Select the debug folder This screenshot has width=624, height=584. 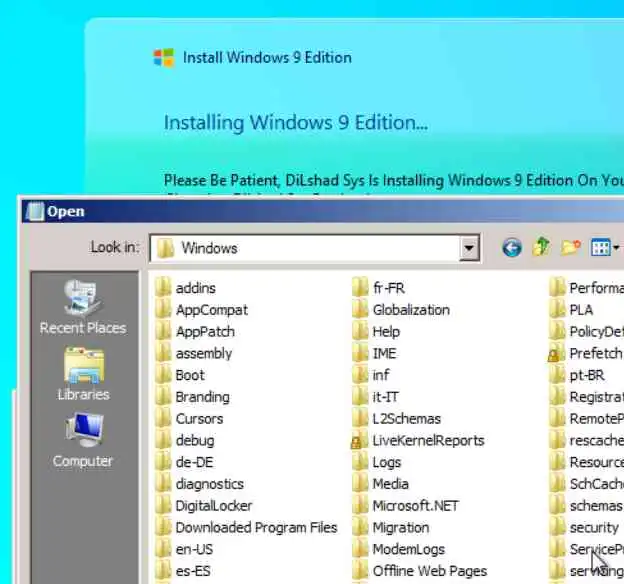(185, 440)
